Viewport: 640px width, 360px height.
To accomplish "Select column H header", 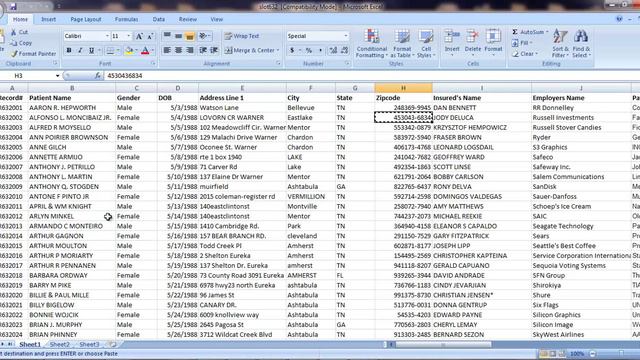I will [403, 88].
